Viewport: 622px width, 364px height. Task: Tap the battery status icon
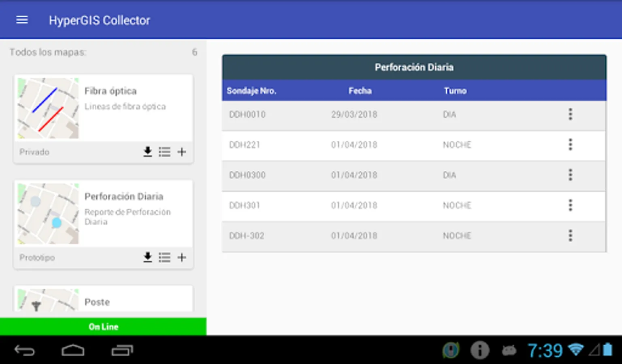pyautogui.click(x=607, y=349)
